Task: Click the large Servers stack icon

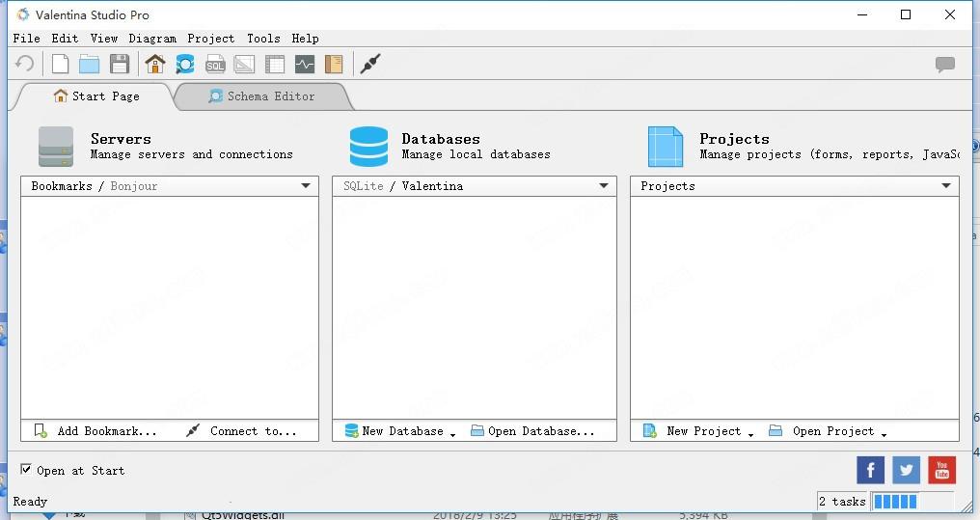Action: tap(56, 147)
